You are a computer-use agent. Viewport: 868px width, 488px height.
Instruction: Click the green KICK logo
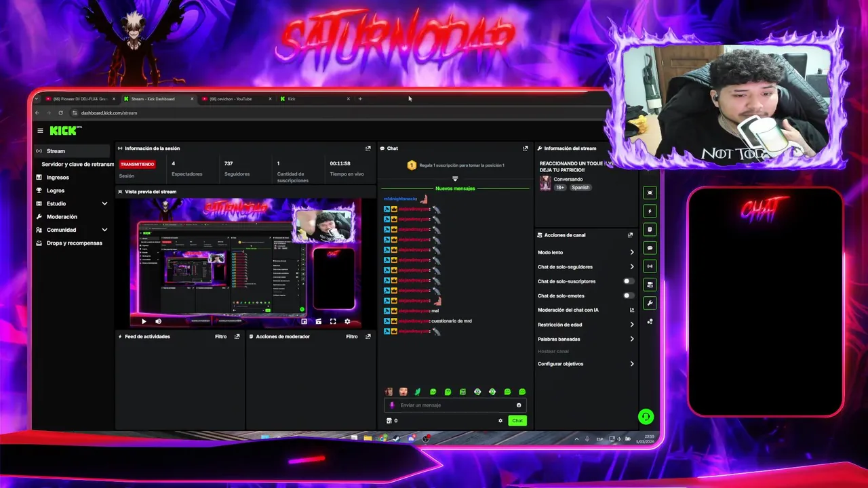coord(64,131)
